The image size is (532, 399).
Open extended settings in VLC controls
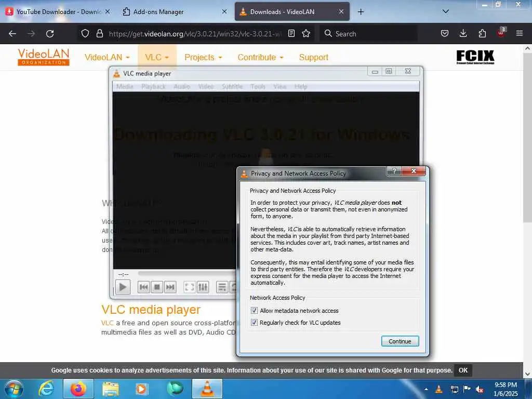point(203,287)
